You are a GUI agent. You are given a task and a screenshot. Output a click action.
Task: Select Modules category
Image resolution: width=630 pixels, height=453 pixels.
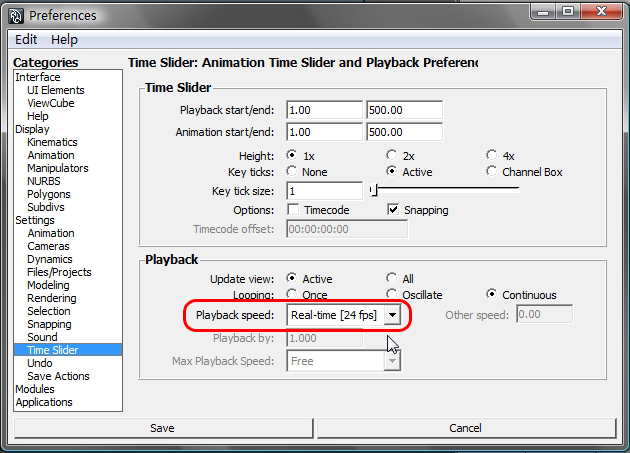pos(35,389)
